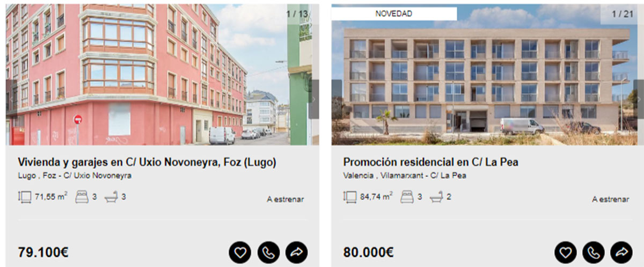Share the Foz Uxio Novoneyra listing
The image size is (644, 267).
[297, 252]
